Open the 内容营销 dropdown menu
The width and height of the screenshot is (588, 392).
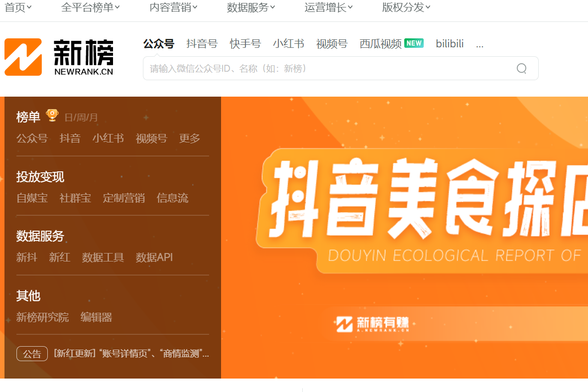(173, 7)
